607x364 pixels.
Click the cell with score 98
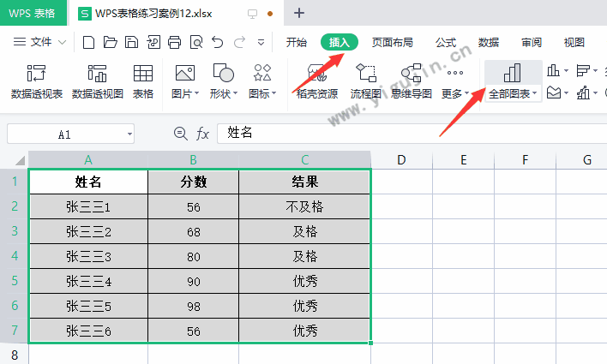click(x=193, y=306)
